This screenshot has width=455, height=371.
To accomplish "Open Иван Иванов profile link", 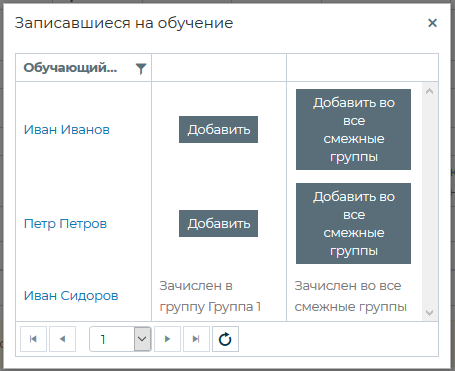I will tap(67, 129).
